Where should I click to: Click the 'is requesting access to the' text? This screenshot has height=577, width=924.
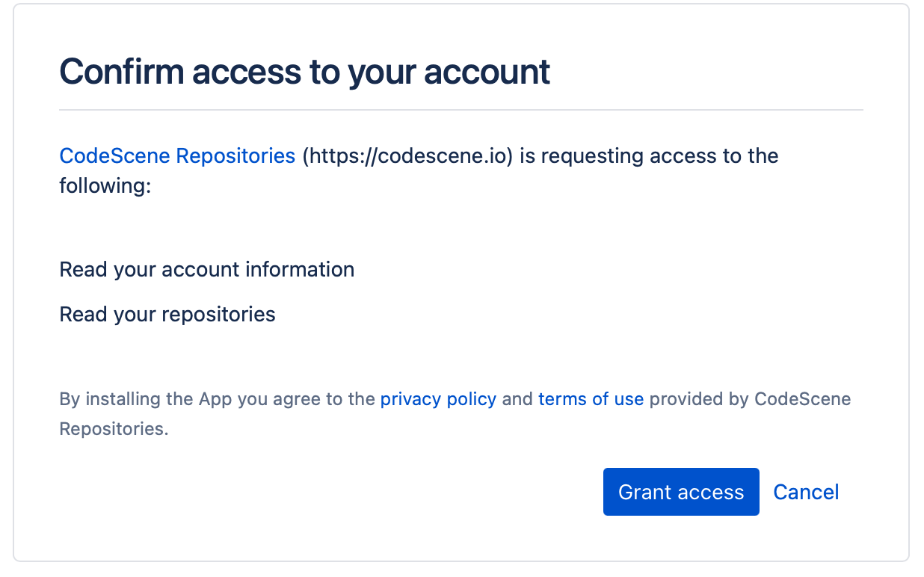tap(649, 155)
